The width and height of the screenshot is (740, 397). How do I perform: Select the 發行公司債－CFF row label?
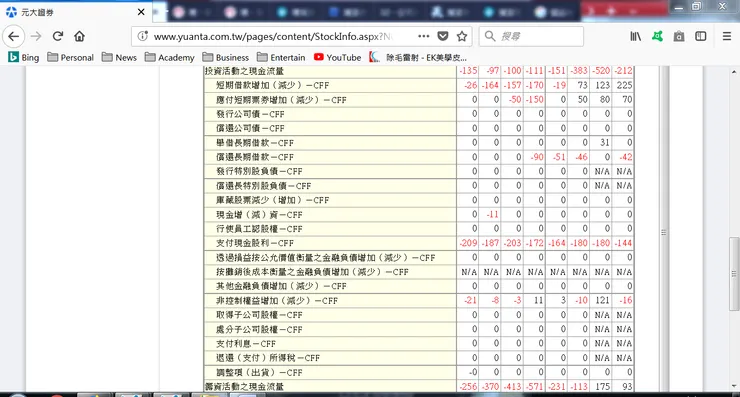click(250, 114)
